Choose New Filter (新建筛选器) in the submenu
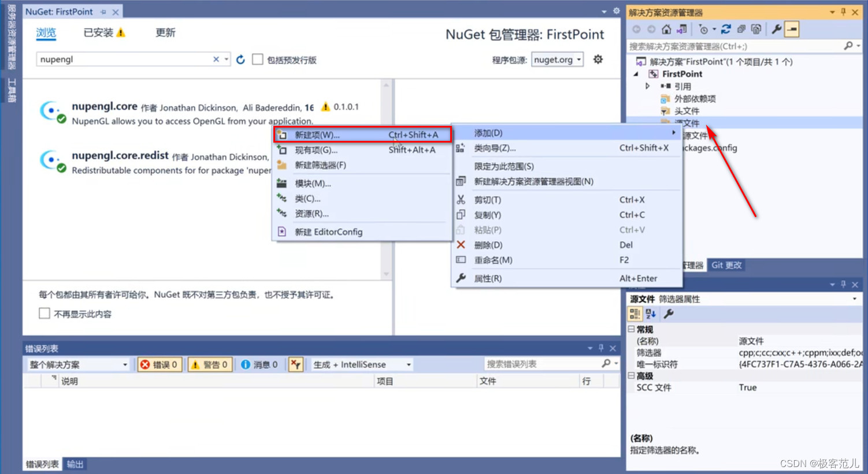This screenshot has height=474, width=868. (x=362, y=165)
